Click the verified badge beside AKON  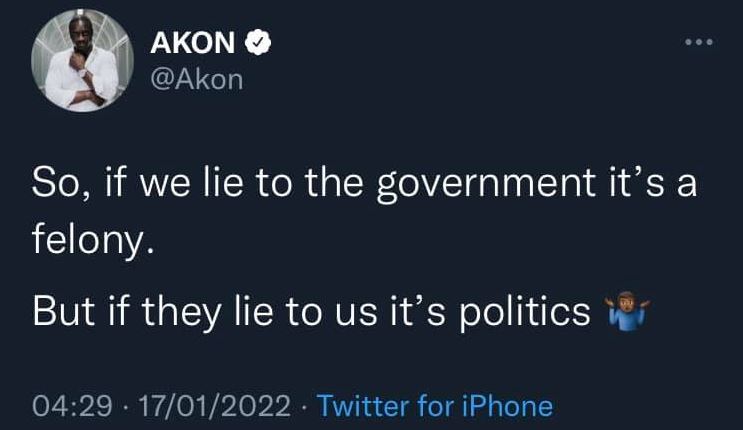pyautogui.click(x=258, y=43)
